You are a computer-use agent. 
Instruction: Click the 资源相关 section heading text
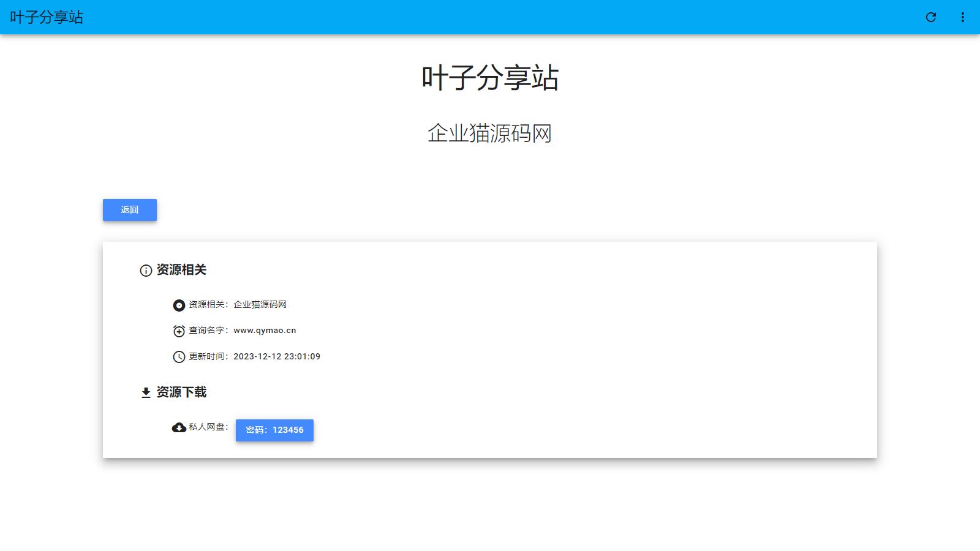coord(181,270)
